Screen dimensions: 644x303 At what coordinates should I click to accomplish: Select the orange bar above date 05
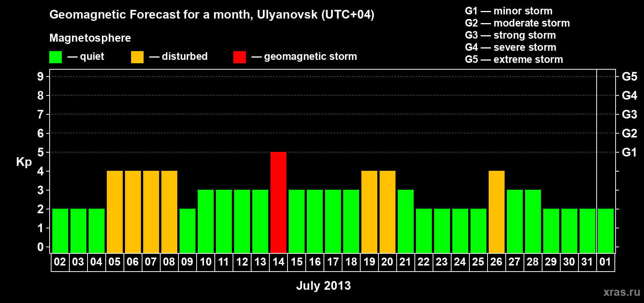[115, 212]
